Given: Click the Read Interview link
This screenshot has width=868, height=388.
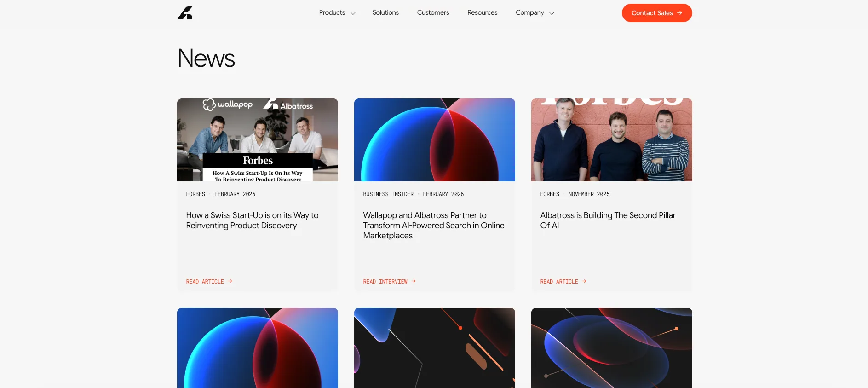Looking at the screenshot, I should coord(385,282).
